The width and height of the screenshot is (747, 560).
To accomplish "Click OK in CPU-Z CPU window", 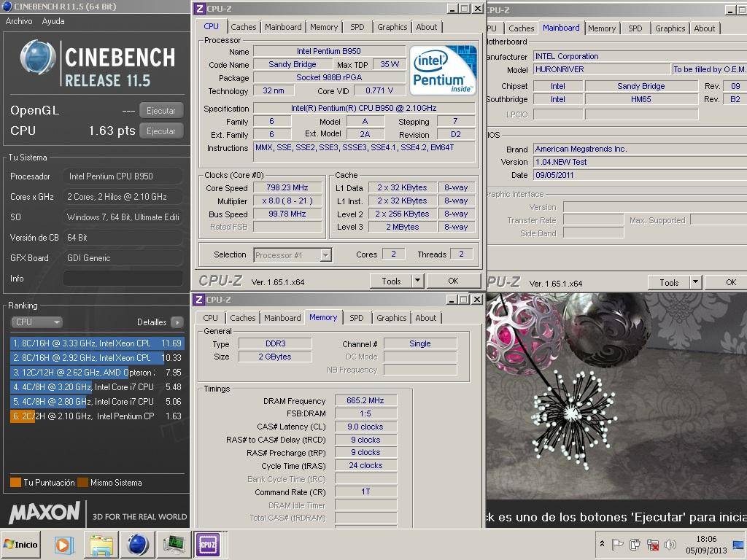I will click(453, 281).
